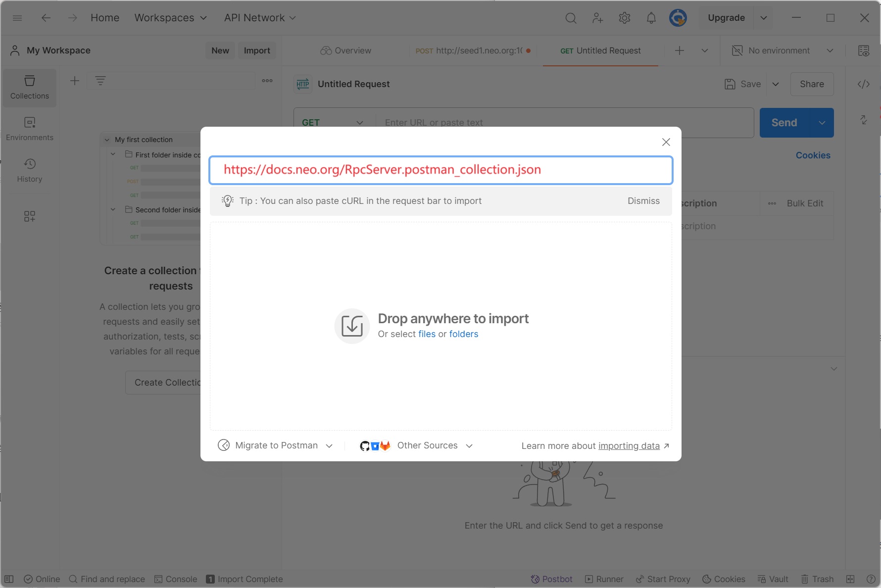Select folders link to import
The height and width of the screenshot is (588, 881).
coord(463,334)
